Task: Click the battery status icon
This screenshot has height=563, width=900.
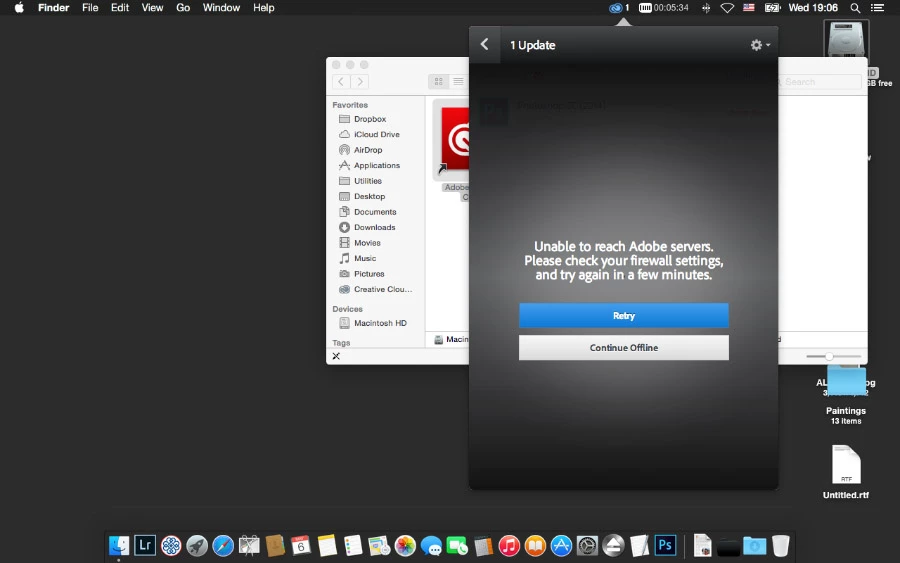Action: click(772, 8)
